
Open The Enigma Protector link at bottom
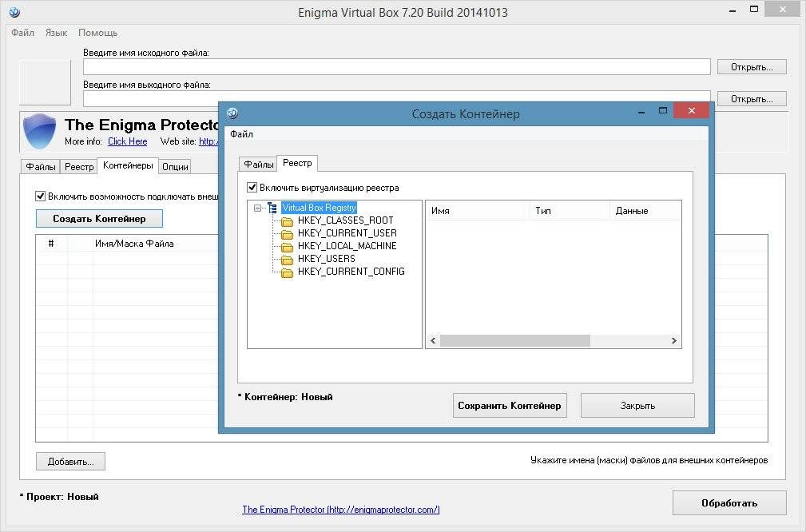click(341, 510)
